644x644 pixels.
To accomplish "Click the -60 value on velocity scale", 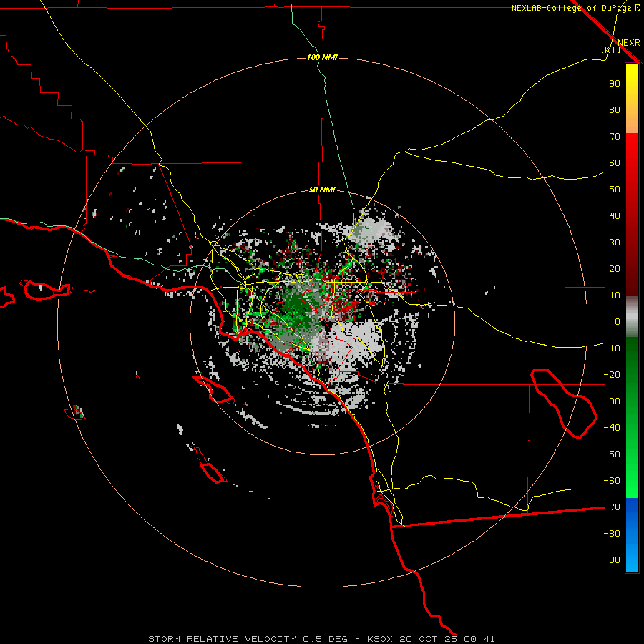I will [x=612, y=481].
